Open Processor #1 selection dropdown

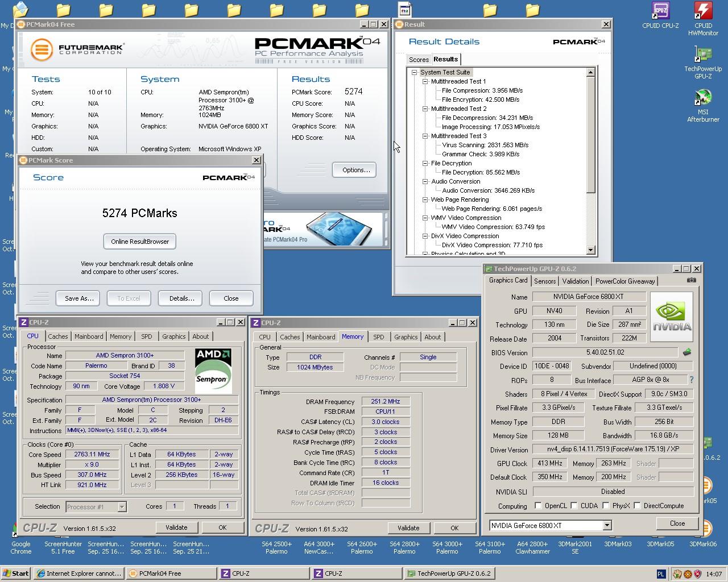click(x=122, y=506)
